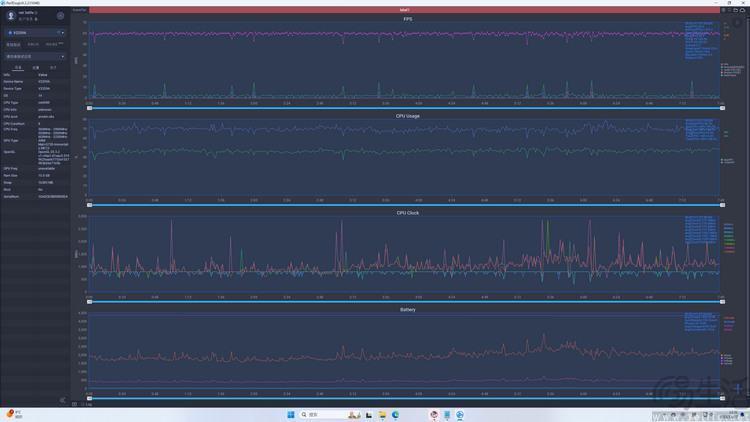Open the Microsoft Edge icon on the taskbar
Screen dimensions: 750x422
tap(396, 414)
